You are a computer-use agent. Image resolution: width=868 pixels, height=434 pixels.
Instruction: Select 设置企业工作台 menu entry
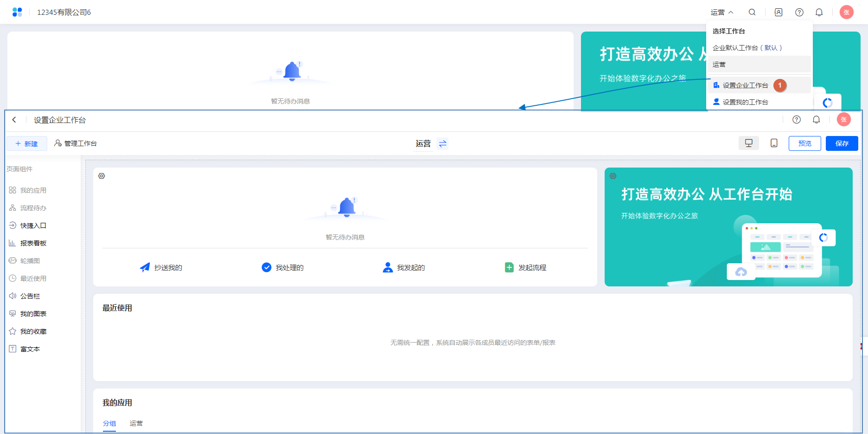[745, 85]
